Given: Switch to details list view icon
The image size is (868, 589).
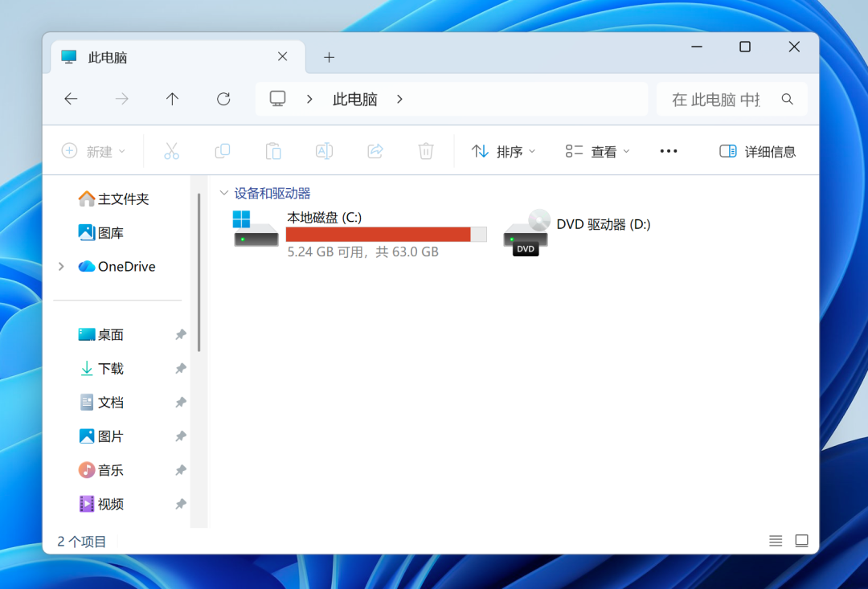Looking at the screenshot, I should tap(776, 541).
